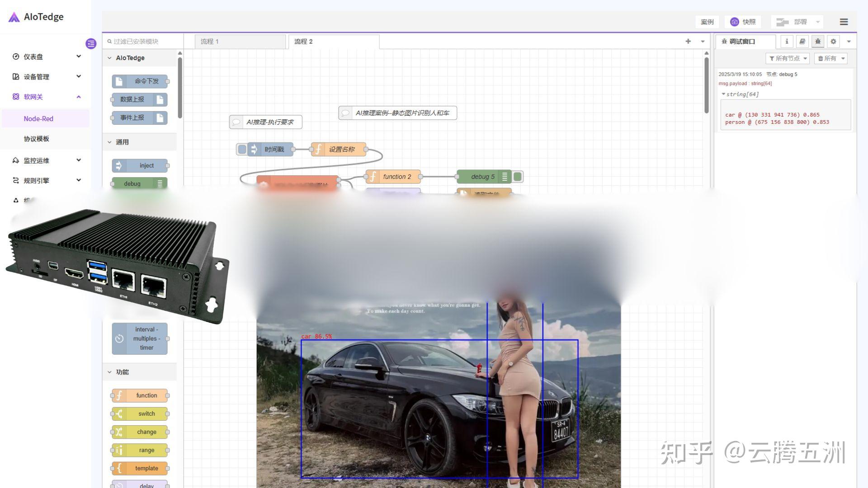Open the hamburger main menu

844,22
